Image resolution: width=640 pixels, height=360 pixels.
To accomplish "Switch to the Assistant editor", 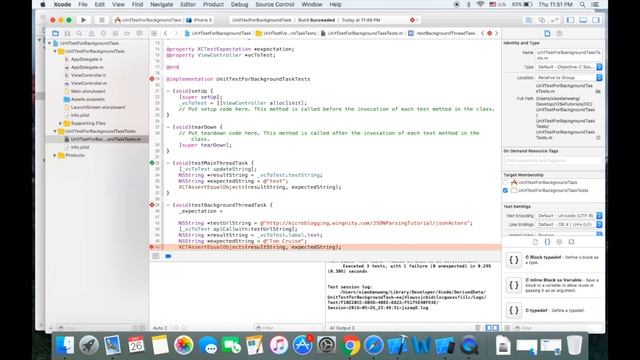I will 542,20.
